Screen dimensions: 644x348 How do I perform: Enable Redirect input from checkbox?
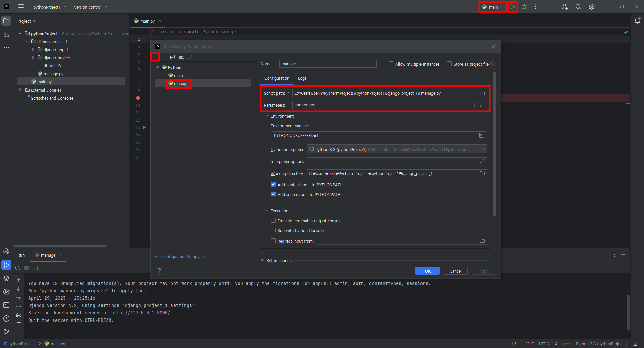273,241
